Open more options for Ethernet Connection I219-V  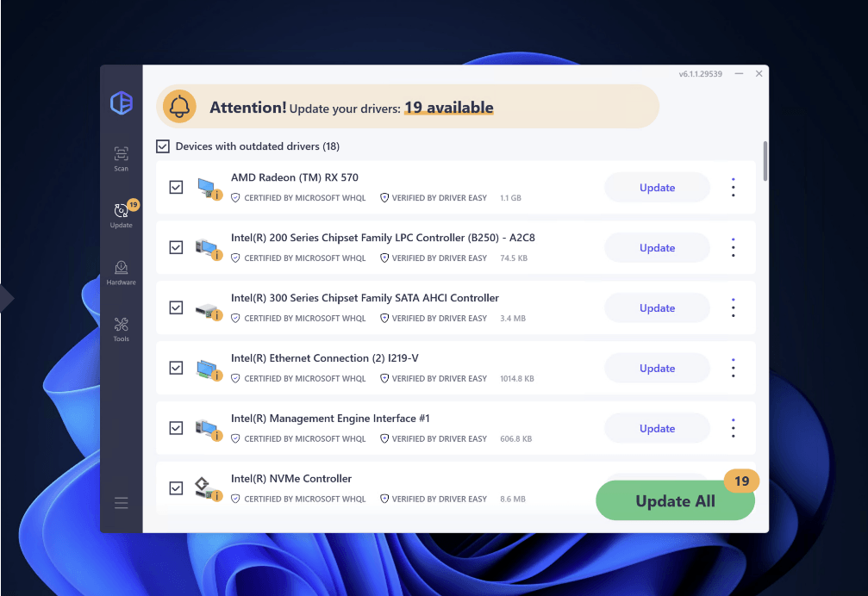[x=733, y=369]
